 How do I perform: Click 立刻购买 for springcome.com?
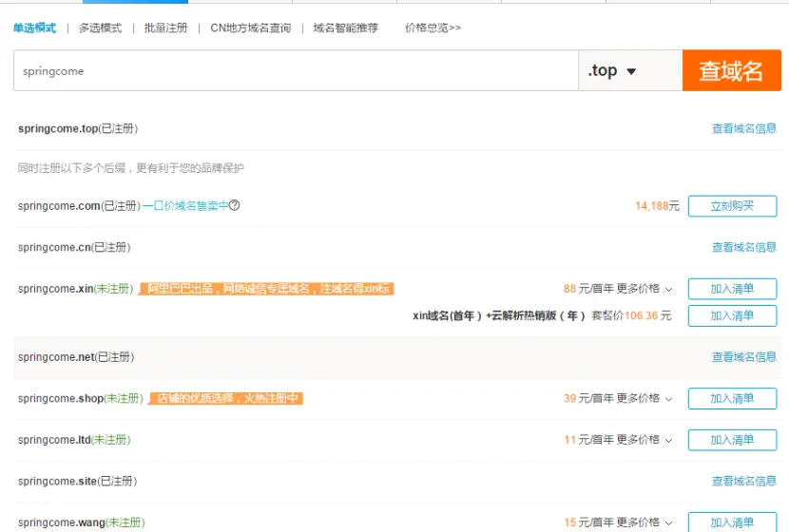(x=732, y=206)
